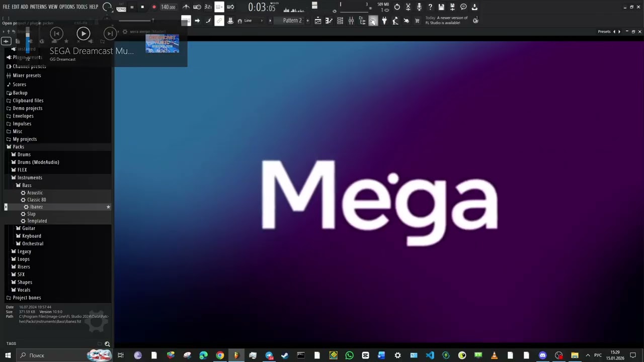Toggle favorite star on Ibanez row
The width and height of the screenshot is (644, 362).
pyautogui.click(x=108, y=207)
